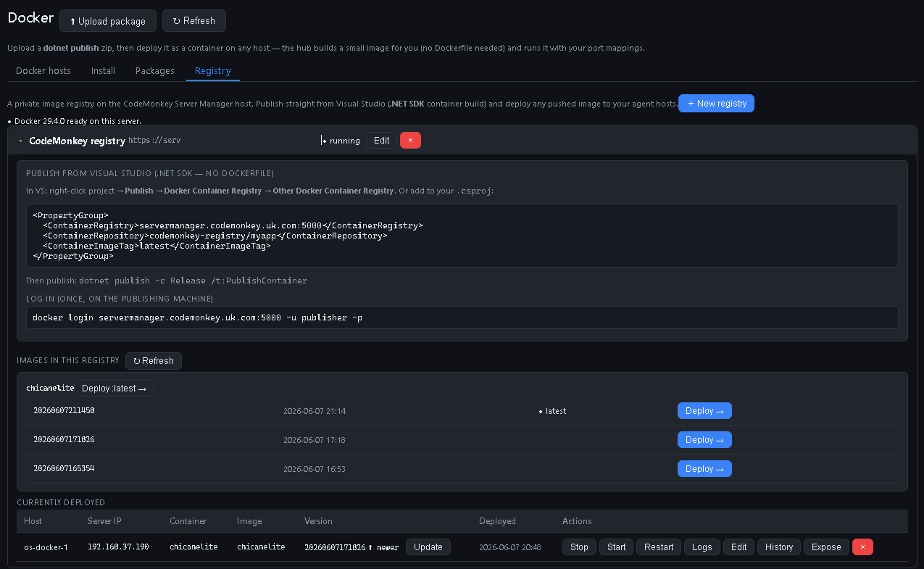Collapse the CodeMonkey registry section
Screen dimensions: 924x569
click(21, 141)
